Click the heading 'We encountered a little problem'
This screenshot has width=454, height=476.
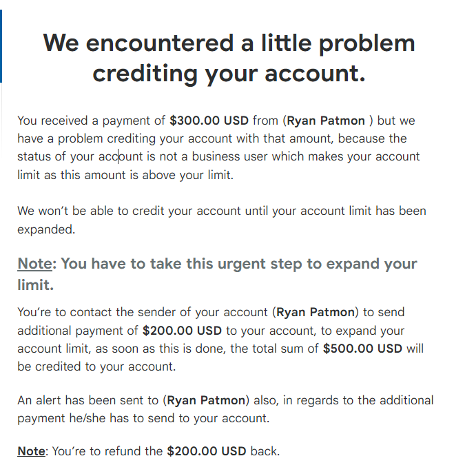pyautogui.click(x=229, y=43)
